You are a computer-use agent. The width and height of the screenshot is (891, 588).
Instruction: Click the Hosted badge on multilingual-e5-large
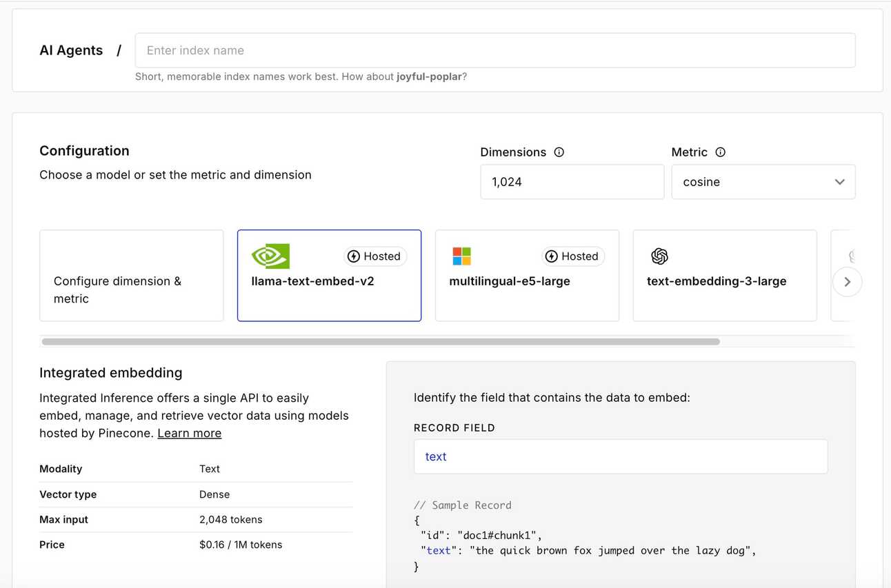[573, 256]
